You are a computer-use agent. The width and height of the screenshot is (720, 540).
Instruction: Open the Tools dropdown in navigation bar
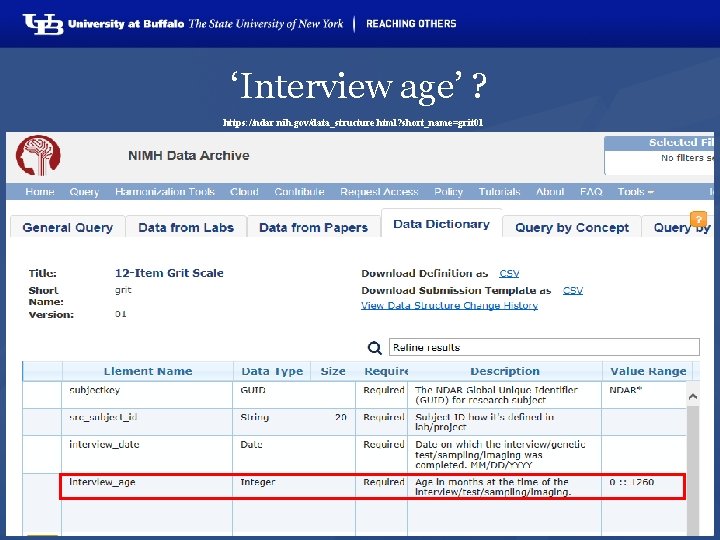[x=636, y=191]
